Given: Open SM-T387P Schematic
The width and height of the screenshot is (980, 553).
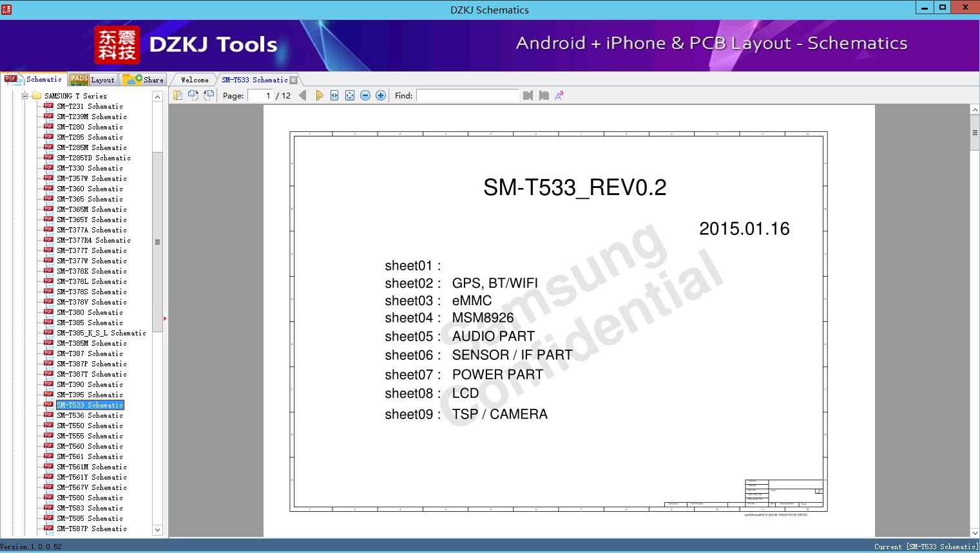Looking at the screenshot, I should pyautogui.click(x=91, y=364).
